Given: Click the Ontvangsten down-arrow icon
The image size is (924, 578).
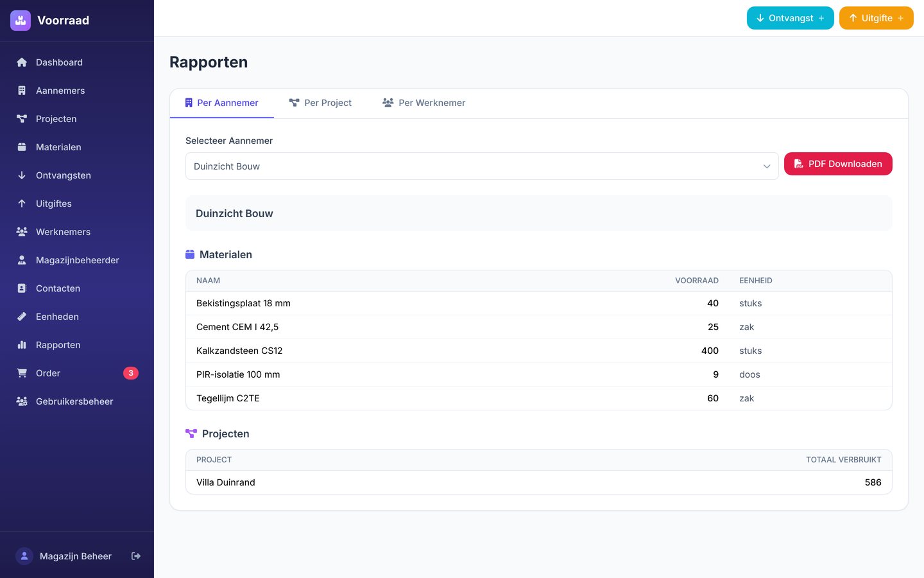Looking at the screenshot, I should pyautogui.click(x=22, y=175).
